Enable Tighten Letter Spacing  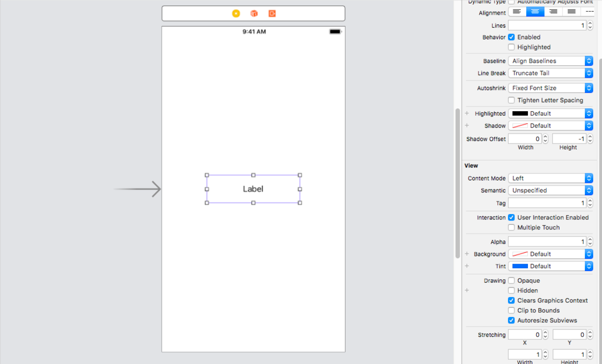511,100
